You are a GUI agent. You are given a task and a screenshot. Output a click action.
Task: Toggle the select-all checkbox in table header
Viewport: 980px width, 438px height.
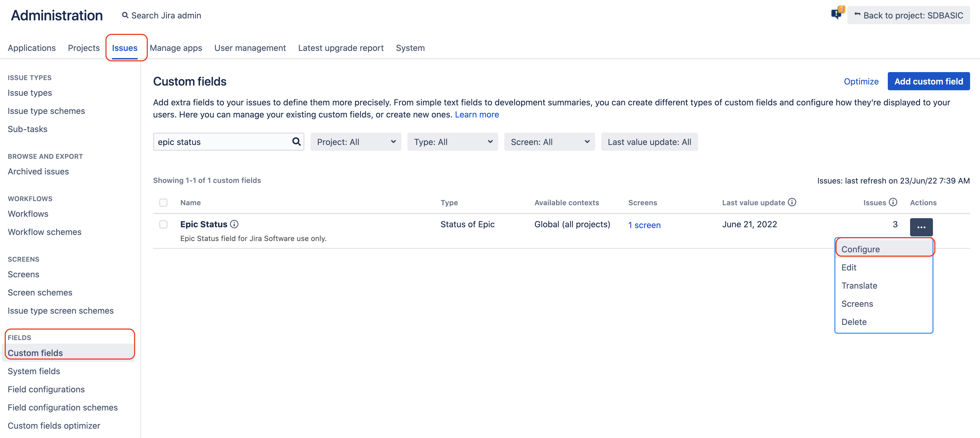[x=163, y=203]
